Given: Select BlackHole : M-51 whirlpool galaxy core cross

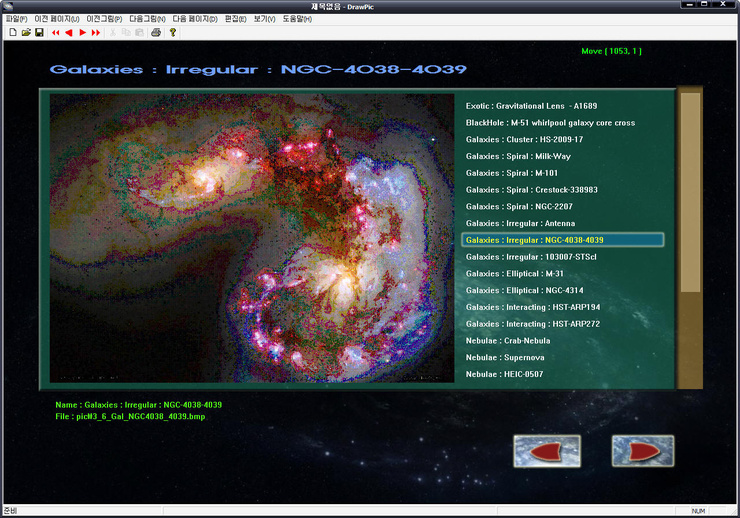Looking at the screenshot, I should coord(550,123).
